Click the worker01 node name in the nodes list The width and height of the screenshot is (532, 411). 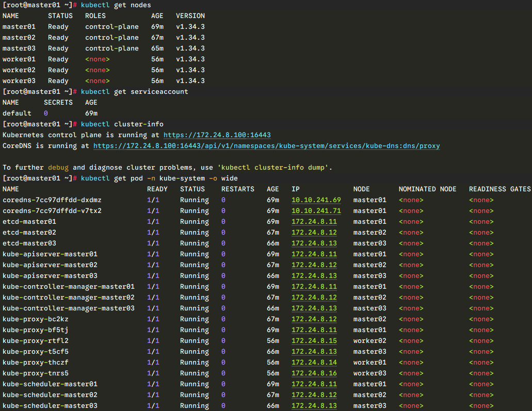19,59
